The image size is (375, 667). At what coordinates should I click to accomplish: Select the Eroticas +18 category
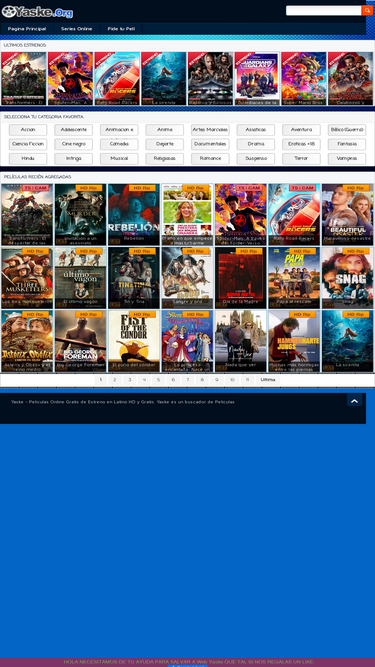[301, 144]
